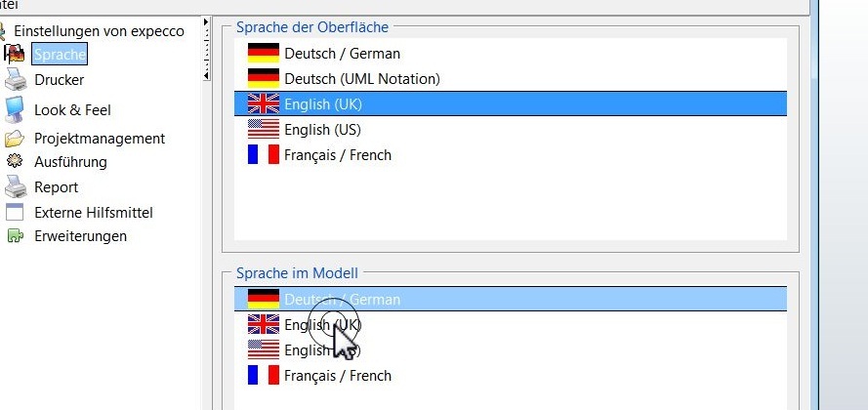
Task: Open the Projektmanagement folder icon
Action: (15, 139)
